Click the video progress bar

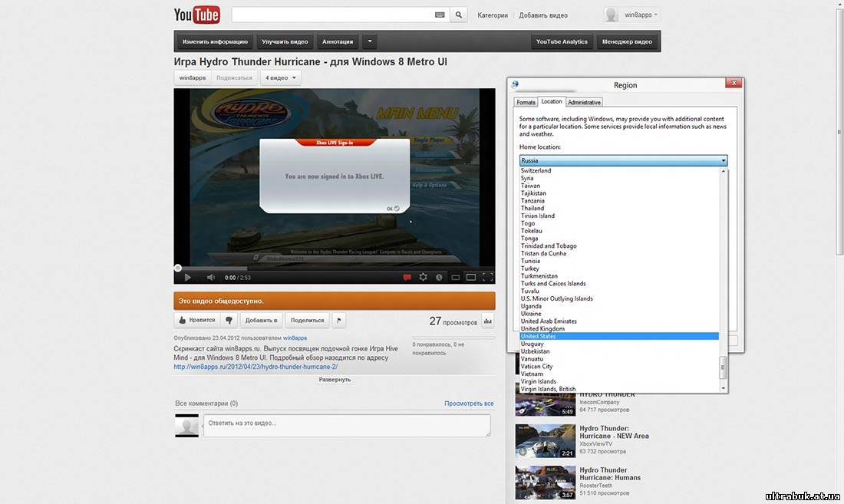coord(335,267)
